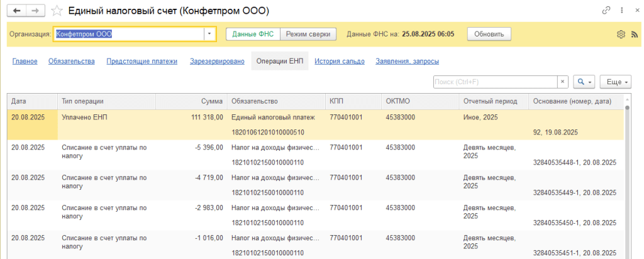
Task: Expand the Организация dropdown list
Action: [210, 34]
